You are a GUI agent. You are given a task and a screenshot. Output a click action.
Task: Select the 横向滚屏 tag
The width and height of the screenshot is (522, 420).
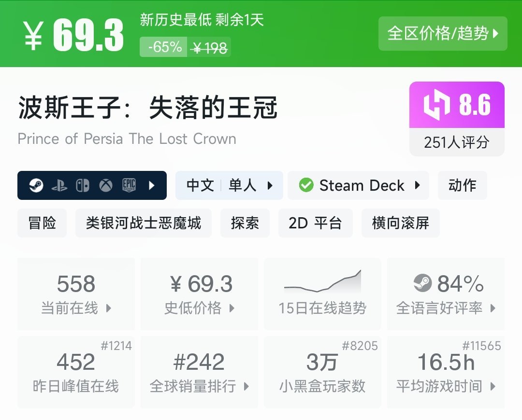400,223
